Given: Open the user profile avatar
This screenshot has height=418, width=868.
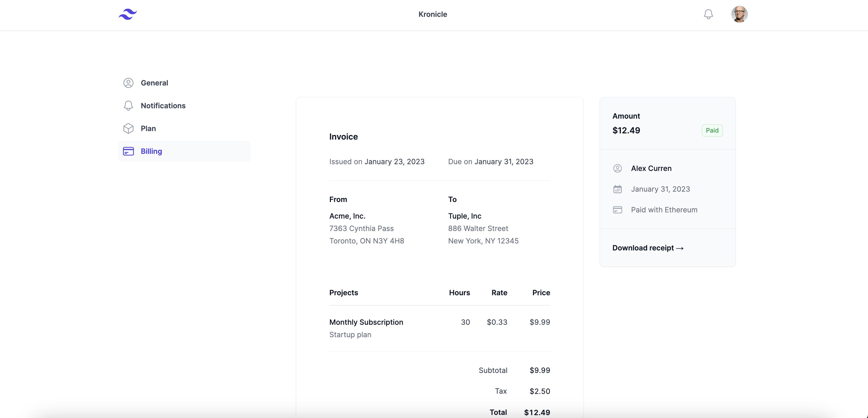Looking at the screenshot, I should click(x=739, y=14).
